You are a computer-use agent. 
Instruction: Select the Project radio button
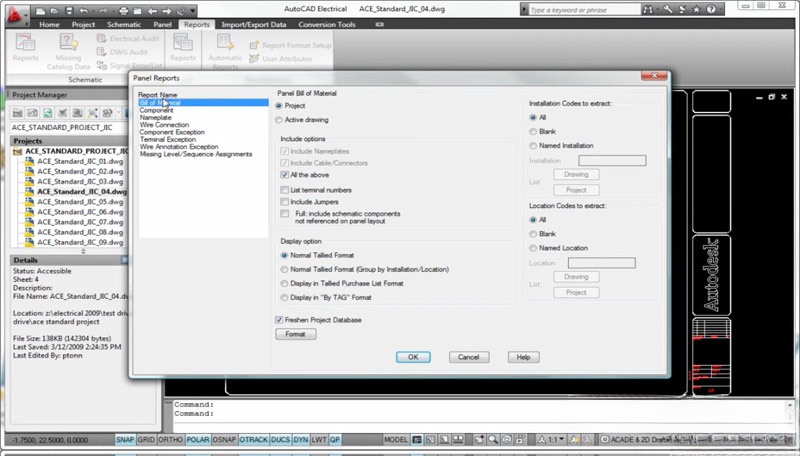(x=279, y=106)
